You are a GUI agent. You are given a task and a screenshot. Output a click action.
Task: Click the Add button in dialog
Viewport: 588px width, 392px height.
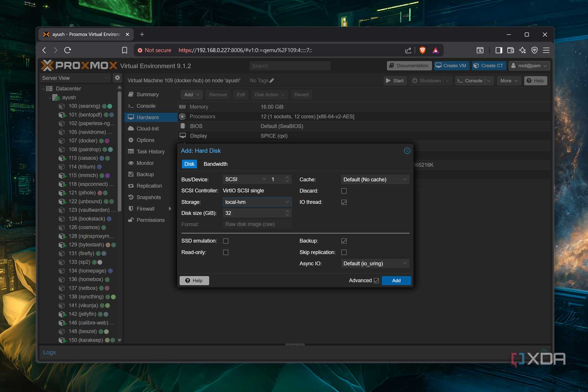[x=396, y=280]
